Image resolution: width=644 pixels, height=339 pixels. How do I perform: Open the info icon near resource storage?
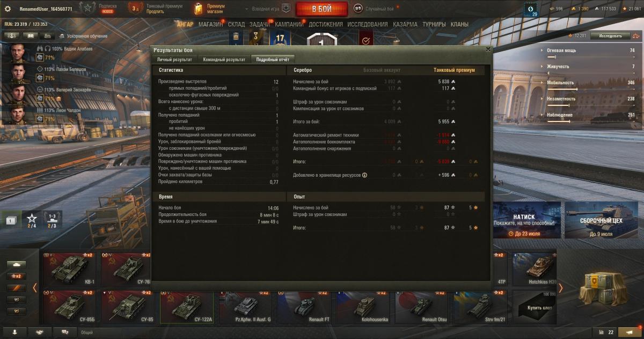click(364, 175)
